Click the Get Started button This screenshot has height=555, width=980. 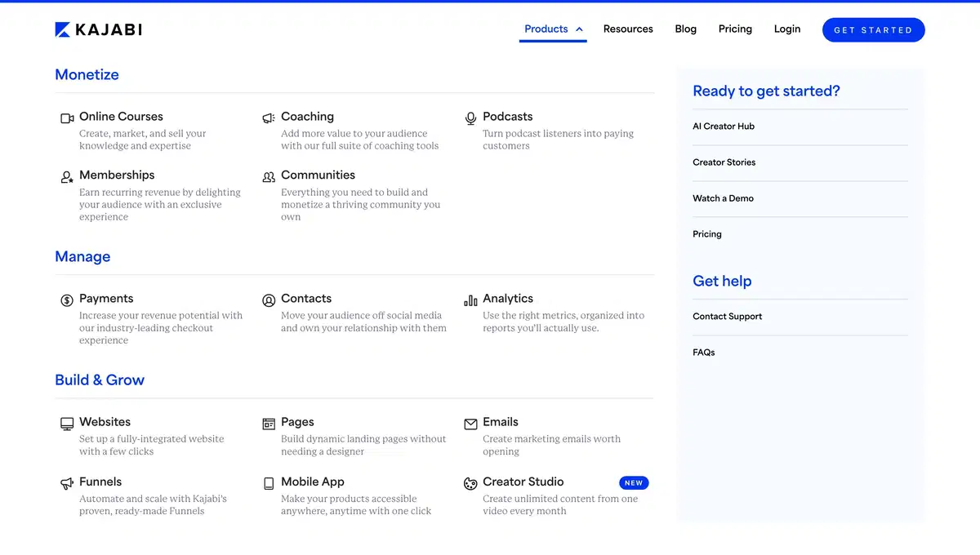tap(873, 29)
